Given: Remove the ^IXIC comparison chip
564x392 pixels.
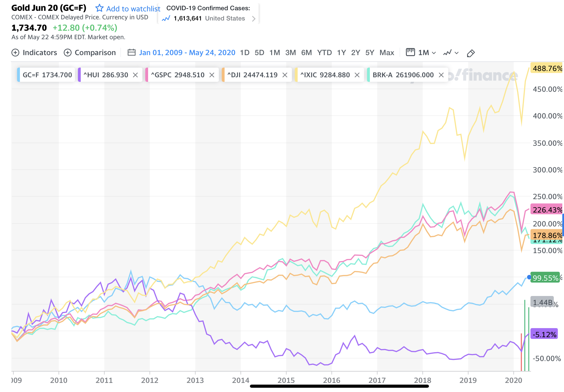Looking at the screenshot, I should point(357,75).
